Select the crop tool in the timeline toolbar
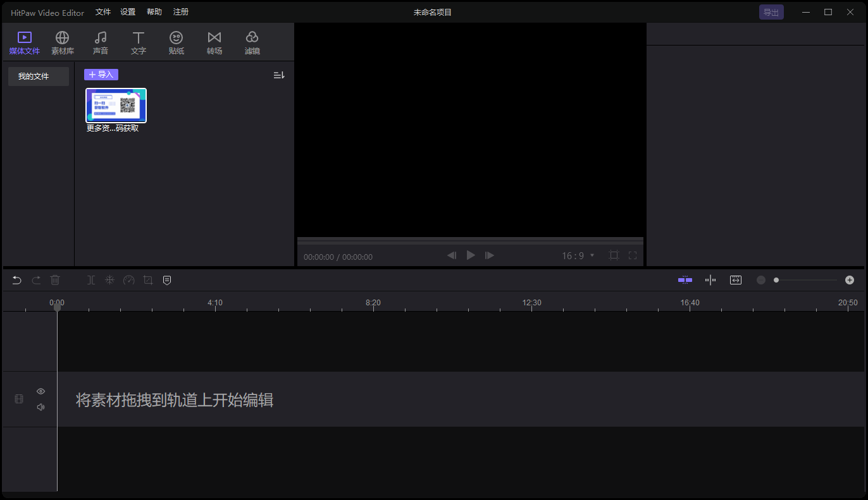The image size is (868, 500). pyautogui.click(x=148, y=280)
